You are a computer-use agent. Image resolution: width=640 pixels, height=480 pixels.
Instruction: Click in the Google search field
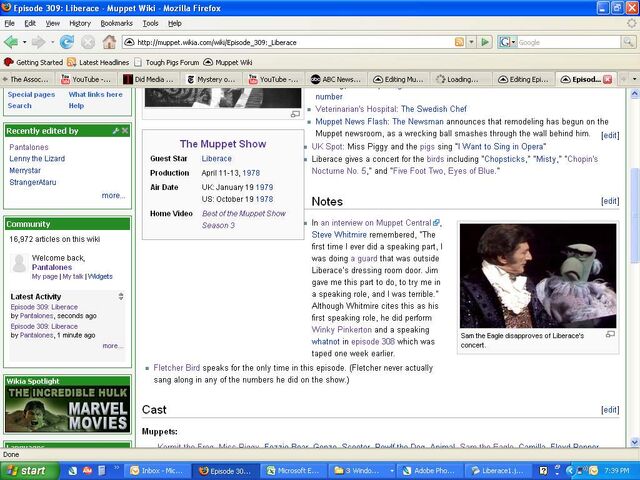click(x=569, y=42)
